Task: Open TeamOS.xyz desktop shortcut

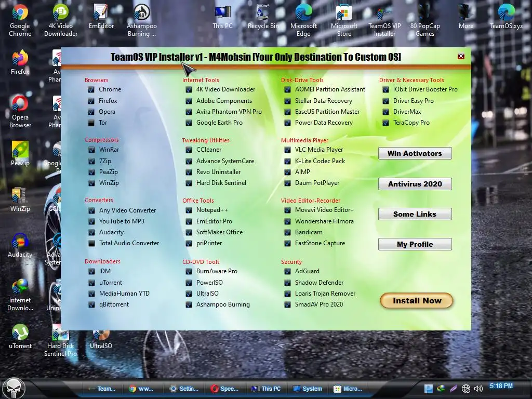Action: (x=506, y=17)
